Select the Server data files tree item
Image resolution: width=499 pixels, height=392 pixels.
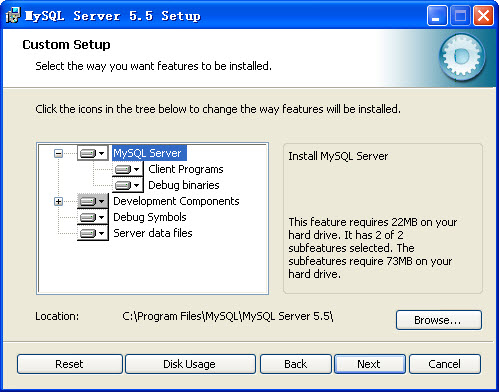(153, 233)
